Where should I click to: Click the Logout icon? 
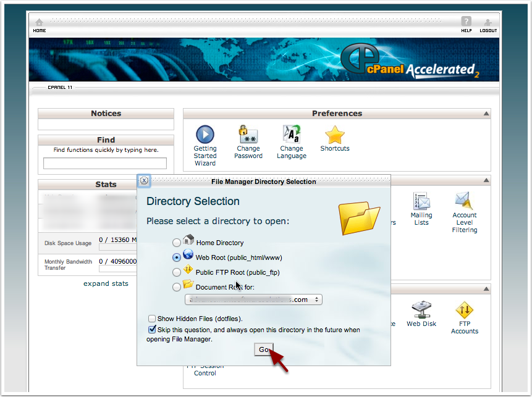[x=488, y=25]
